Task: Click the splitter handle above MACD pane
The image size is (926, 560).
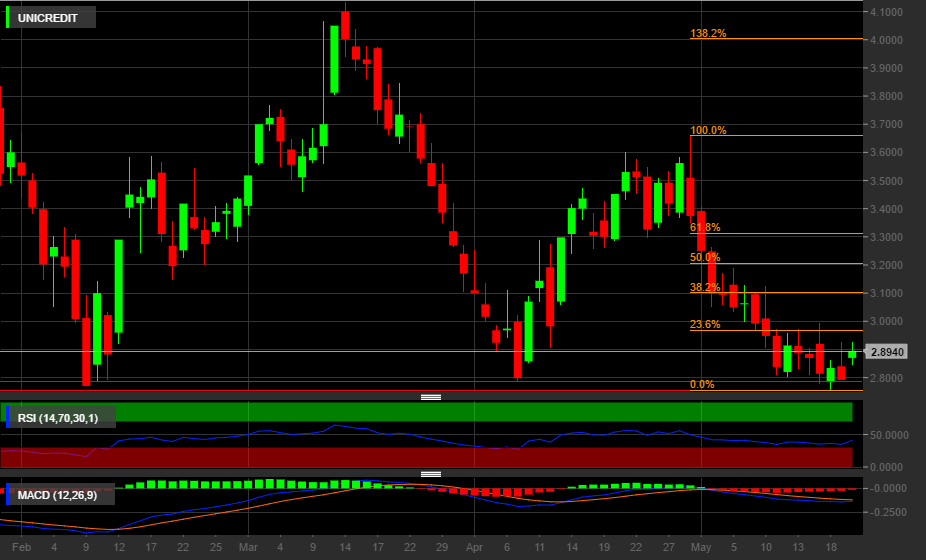Action: point(431,474)
